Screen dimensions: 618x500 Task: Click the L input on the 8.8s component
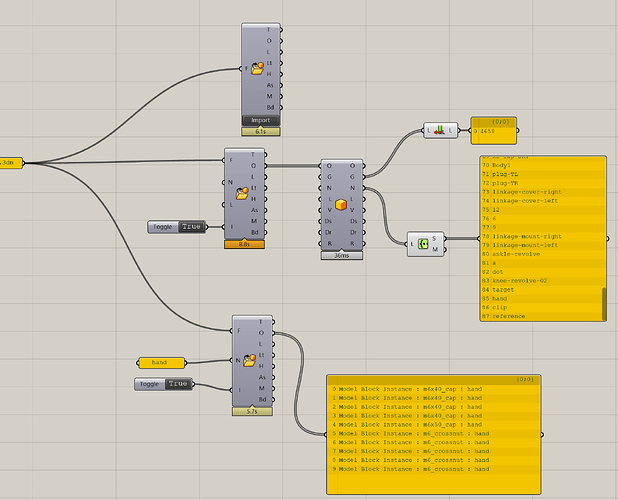click(231, 204)
